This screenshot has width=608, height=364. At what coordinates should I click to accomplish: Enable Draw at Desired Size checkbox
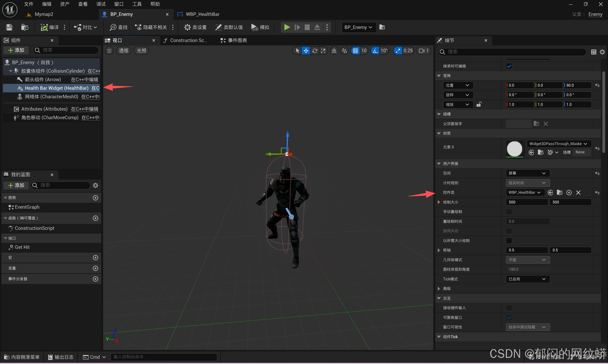coord(509,241)
